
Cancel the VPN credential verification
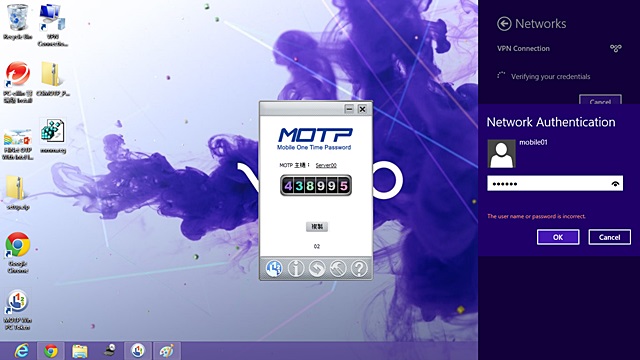click(x=600, y=100)
